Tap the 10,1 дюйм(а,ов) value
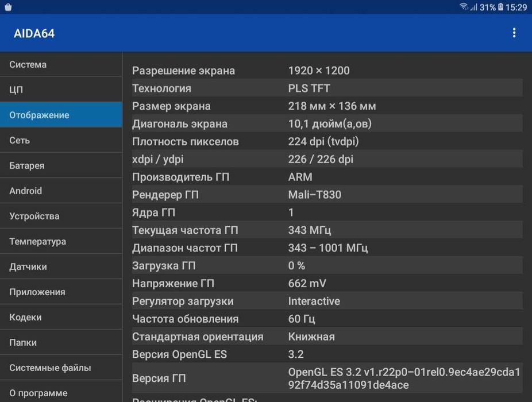Image resolution: width=532 pixels, height=402 pixels. coord(330,124)
